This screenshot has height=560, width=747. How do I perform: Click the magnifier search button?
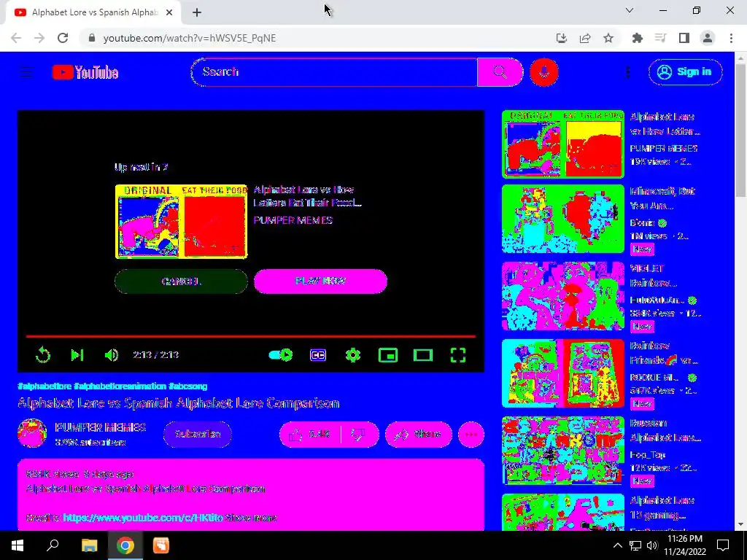coord(500,72)
